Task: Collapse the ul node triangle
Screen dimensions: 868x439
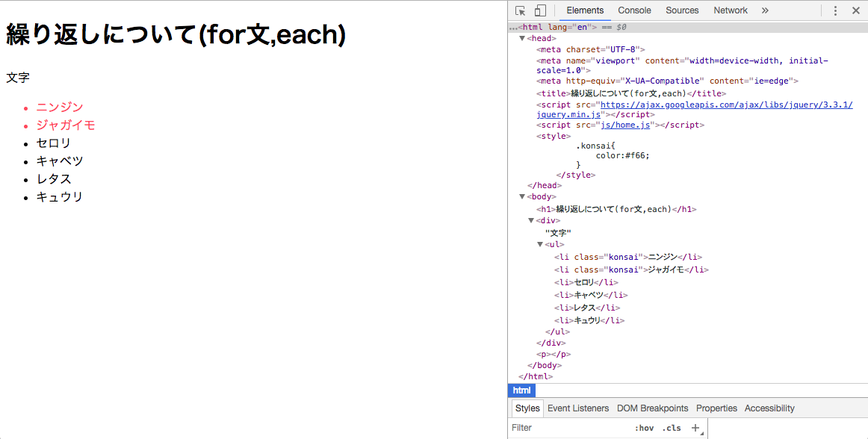Action: click(x=540, y=244)
